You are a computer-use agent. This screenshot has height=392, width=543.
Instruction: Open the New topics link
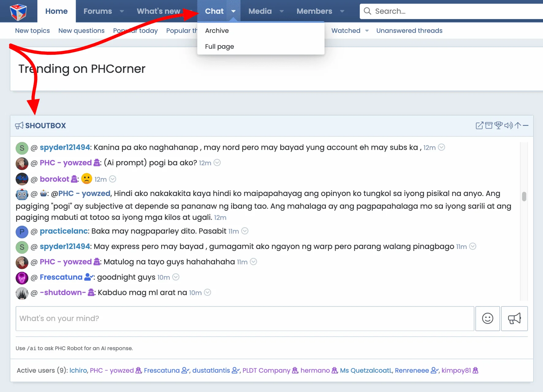32,31
